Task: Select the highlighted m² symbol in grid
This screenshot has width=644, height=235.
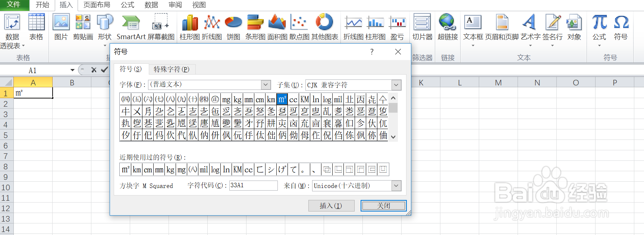Action: coord(282,99)
